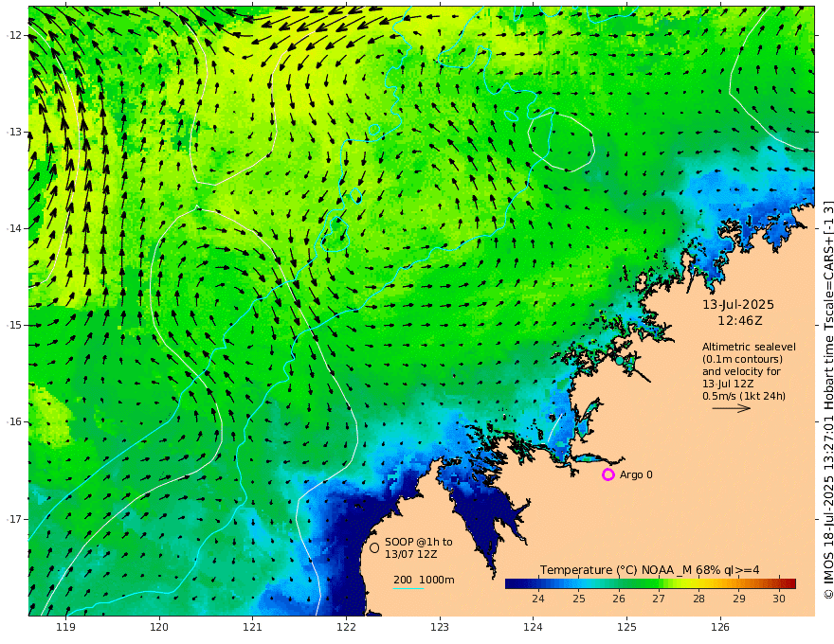The image size is (834, 644).
Task: Click the longitude 119 axis label
Action: [65, 627]
